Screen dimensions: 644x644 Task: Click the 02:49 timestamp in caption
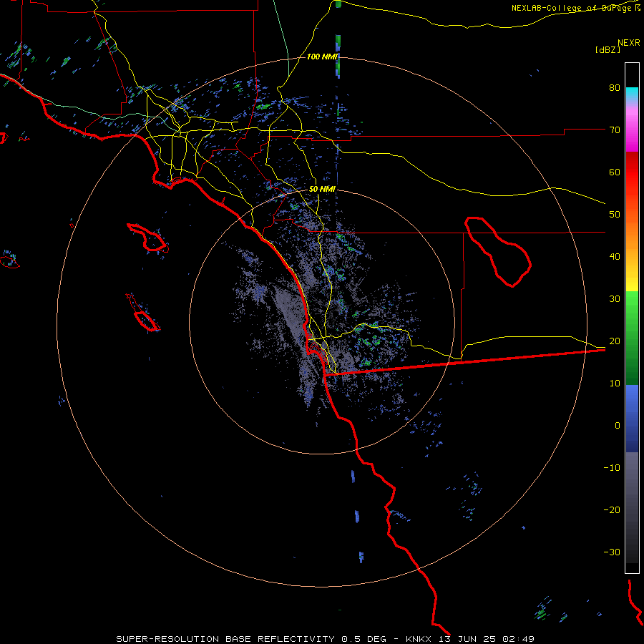point(517,639)
